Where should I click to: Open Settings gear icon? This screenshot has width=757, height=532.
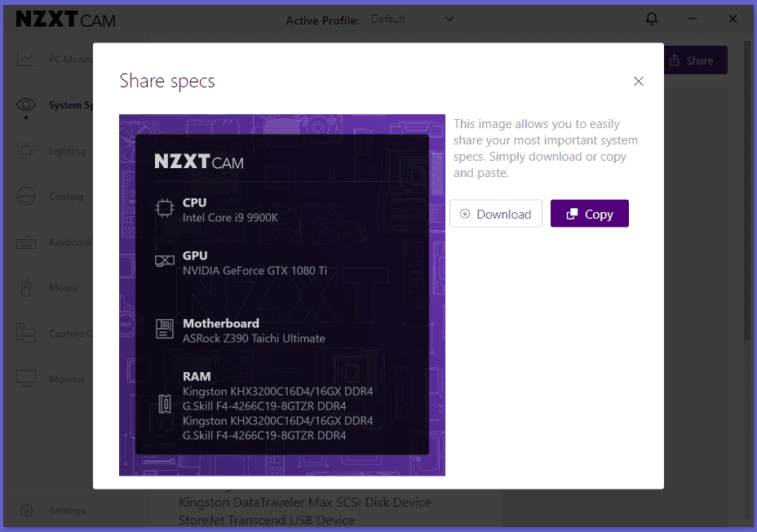[x=26, y=510]
